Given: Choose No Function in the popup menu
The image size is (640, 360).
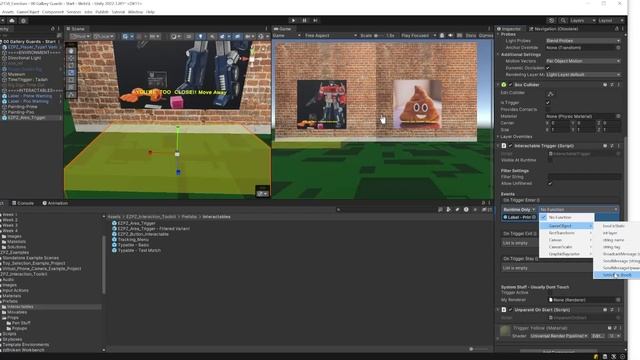Looking at the screenshot, I should tap(567, 218).
